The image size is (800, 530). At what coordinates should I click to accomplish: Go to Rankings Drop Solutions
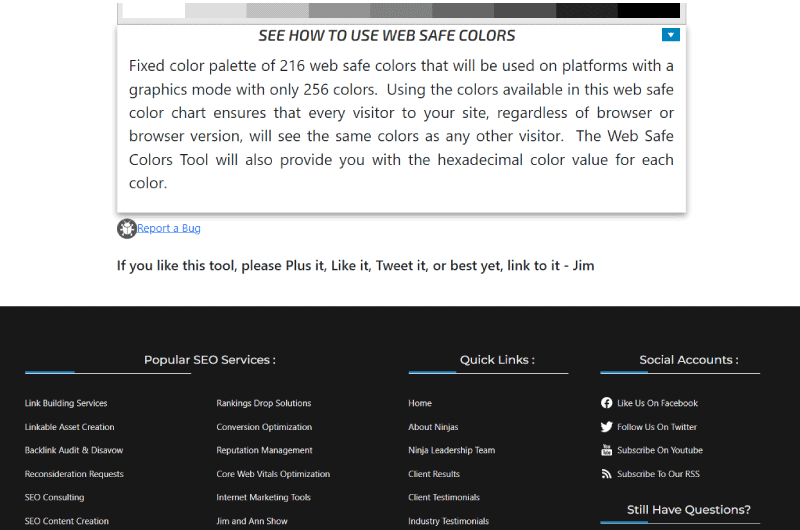tap(264, 403)
